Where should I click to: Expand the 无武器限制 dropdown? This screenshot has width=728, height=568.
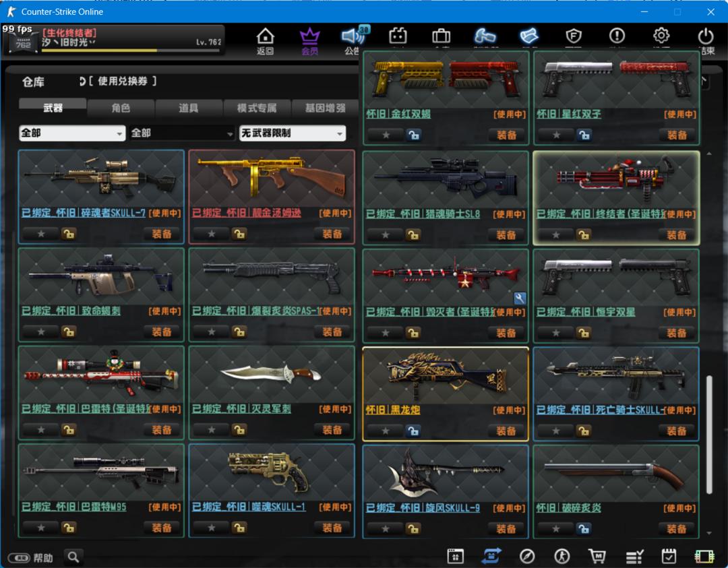click(293, 133)
